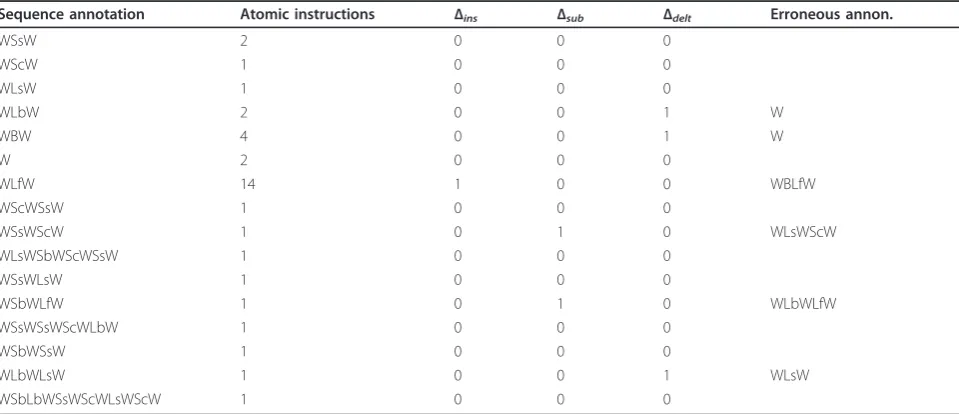
Task: Click the Atomic instructions column header
Action: point(308,14)
